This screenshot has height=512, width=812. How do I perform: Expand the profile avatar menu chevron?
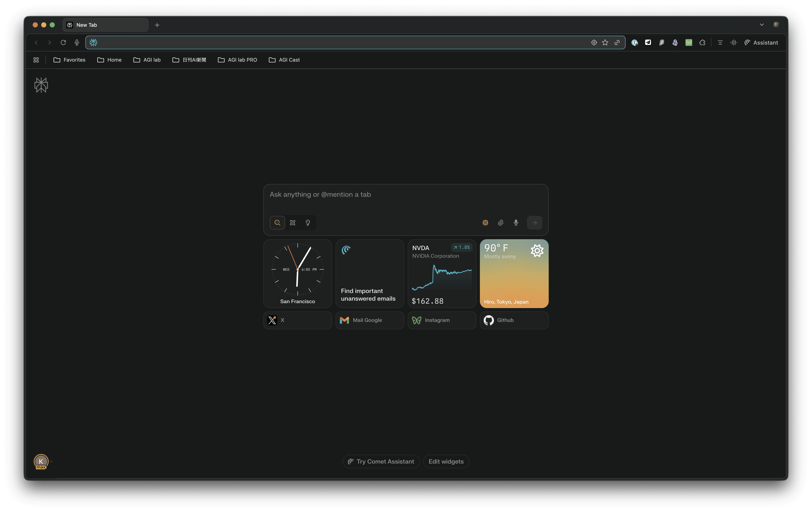coord(52,461)
